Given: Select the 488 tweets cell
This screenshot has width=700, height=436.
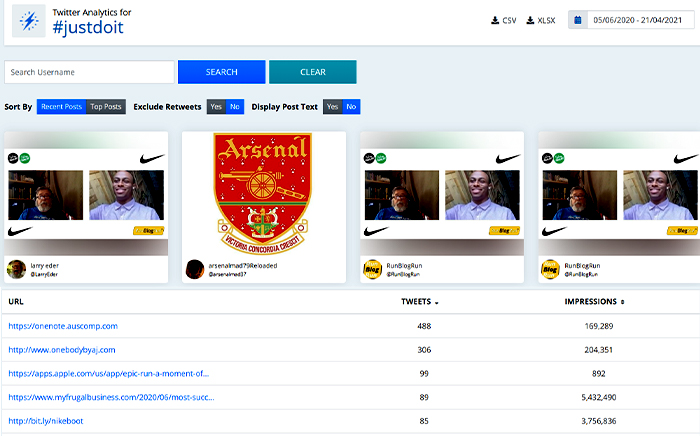Looking at the screenshot, I should tap(424, 326).
